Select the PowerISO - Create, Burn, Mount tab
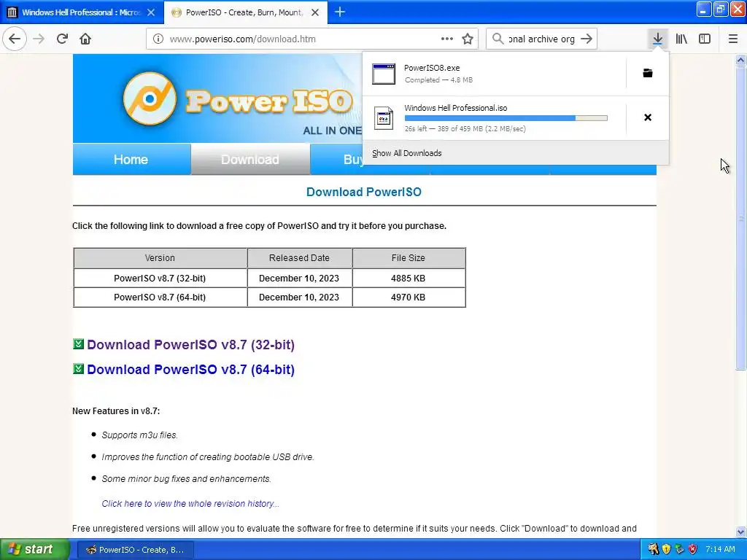Image resolution: width=747 pixels, height=560 pixels. point(244,12)
